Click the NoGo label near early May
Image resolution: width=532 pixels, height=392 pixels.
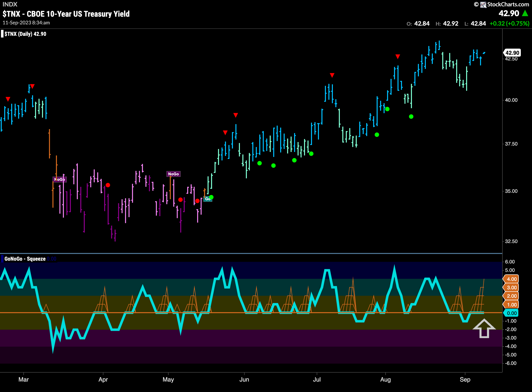174,174
